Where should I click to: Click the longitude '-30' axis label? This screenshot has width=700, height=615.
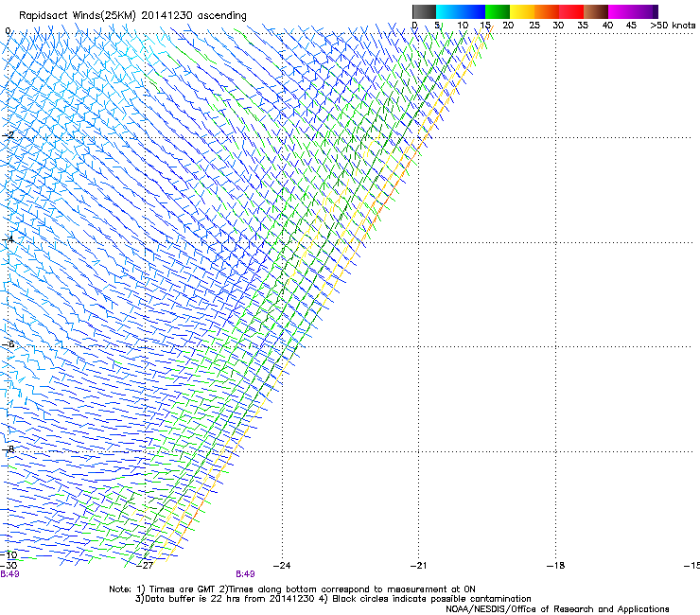(x=9, y=566)
